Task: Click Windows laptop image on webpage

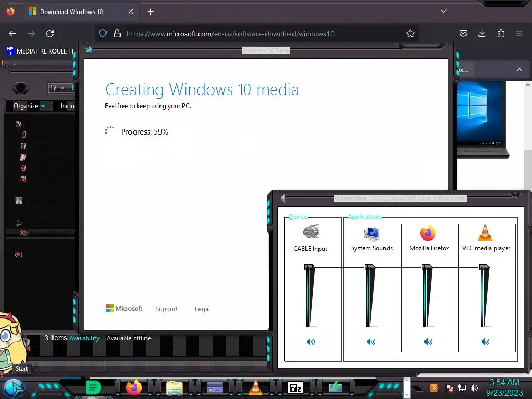Action: [x=483, y=120]
